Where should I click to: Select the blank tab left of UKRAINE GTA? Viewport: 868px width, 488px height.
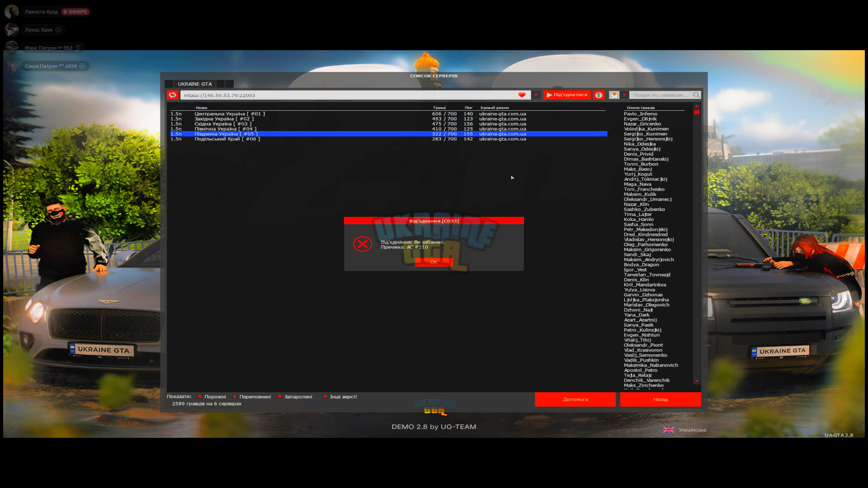[x=169, y=84]
